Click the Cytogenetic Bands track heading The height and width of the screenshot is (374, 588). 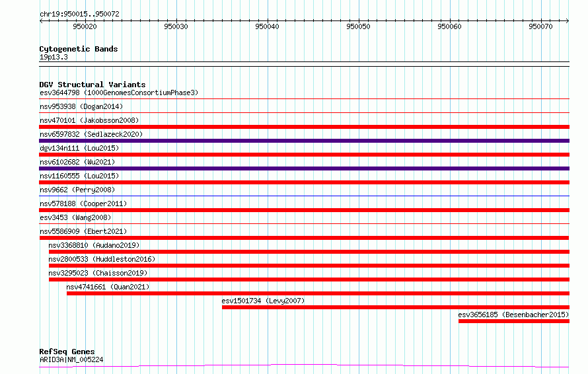pyautogui.click(x=79, y=49)
